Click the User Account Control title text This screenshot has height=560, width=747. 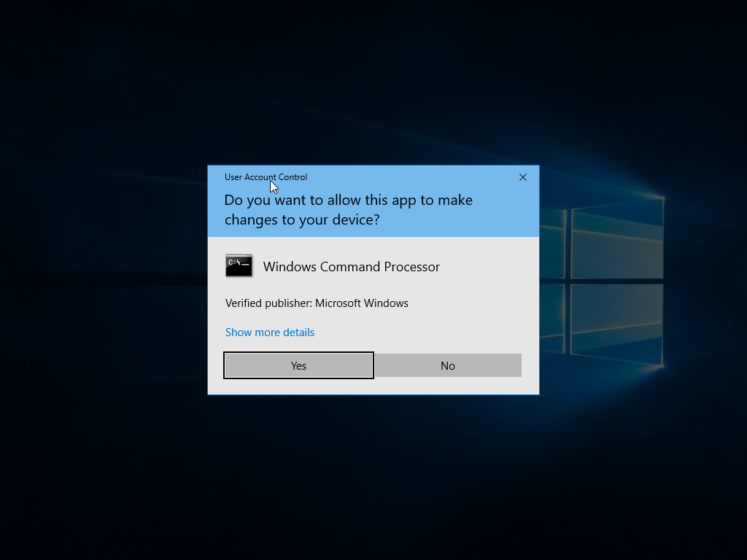(x=266, y=176)
